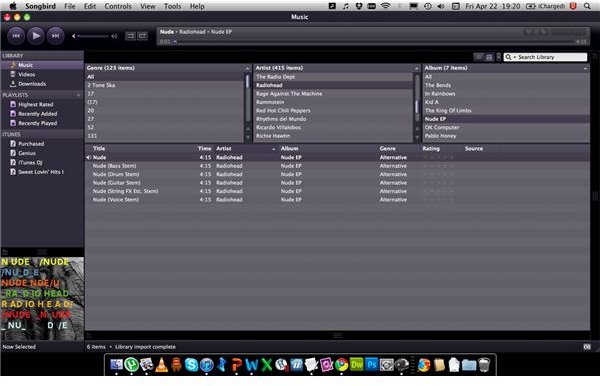Screen dimensions: 600x386
Task: Sort tracks by Time column
Action: (204, 148)
